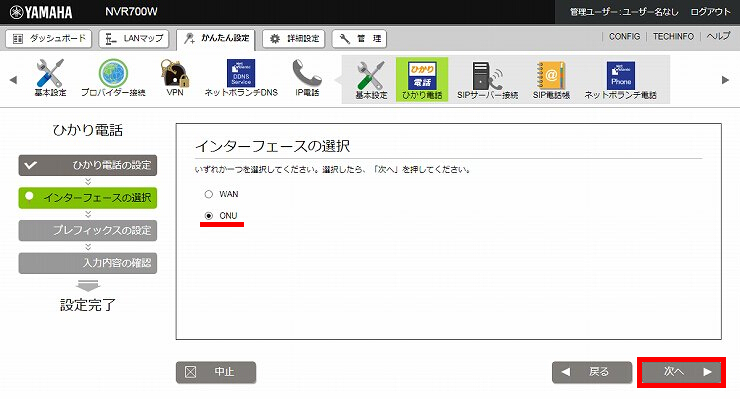Open the SIPサーバー接続 icon
The height and width of the screenshot is (399, 740).
pyautogui.click(x=487, y=80)
